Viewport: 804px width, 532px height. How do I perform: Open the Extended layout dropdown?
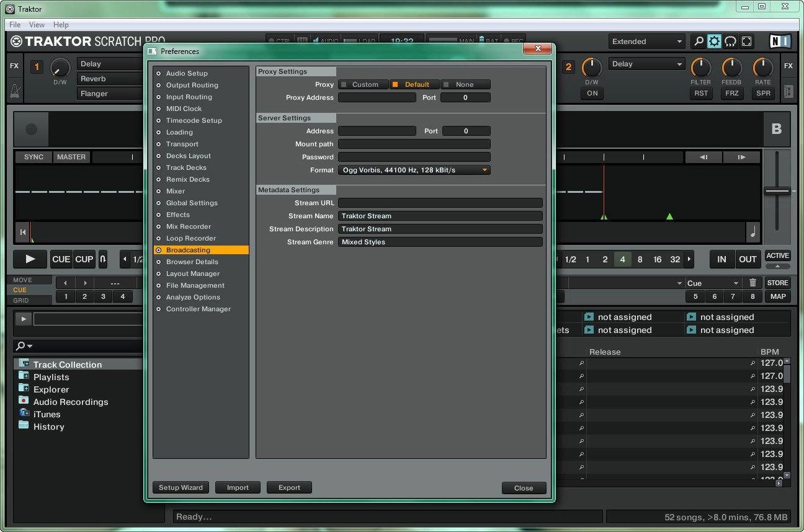pyautogui.click(x=646, y=42)
